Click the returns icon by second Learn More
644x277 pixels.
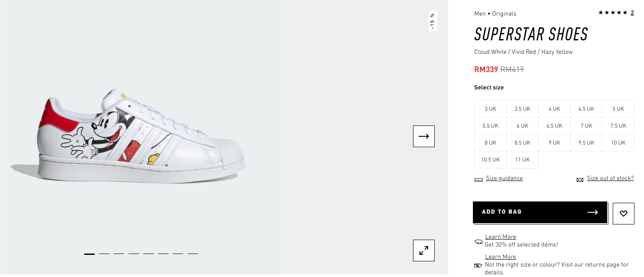point(479,265)
